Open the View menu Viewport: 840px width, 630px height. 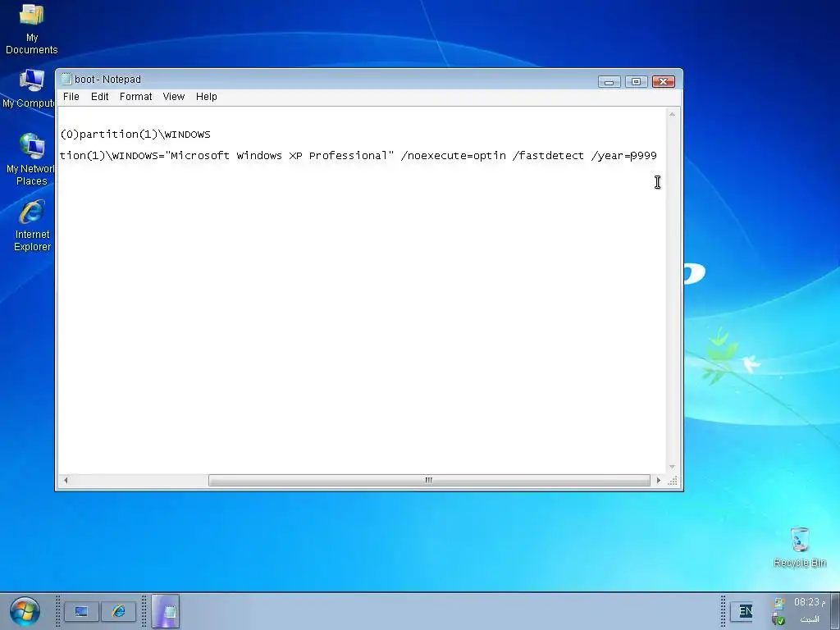[174, 97]
